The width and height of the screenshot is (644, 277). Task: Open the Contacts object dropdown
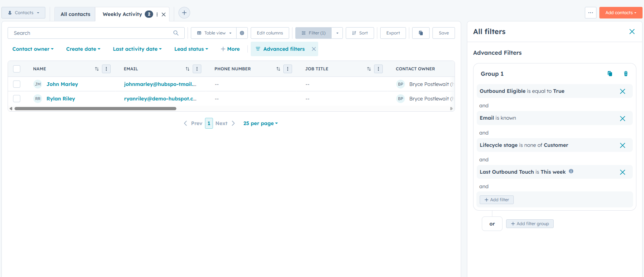tap(24, 13)
